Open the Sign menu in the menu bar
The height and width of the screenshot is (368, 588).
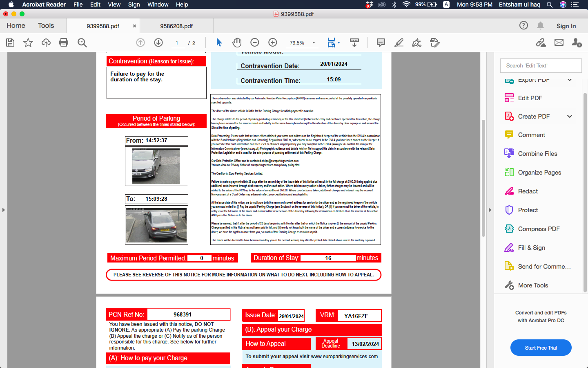(134, 4)
